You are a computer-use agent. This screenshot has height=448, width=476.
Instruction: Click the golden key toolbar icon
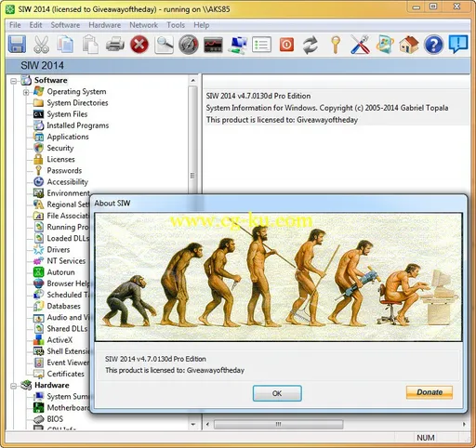tap(336, 45)
